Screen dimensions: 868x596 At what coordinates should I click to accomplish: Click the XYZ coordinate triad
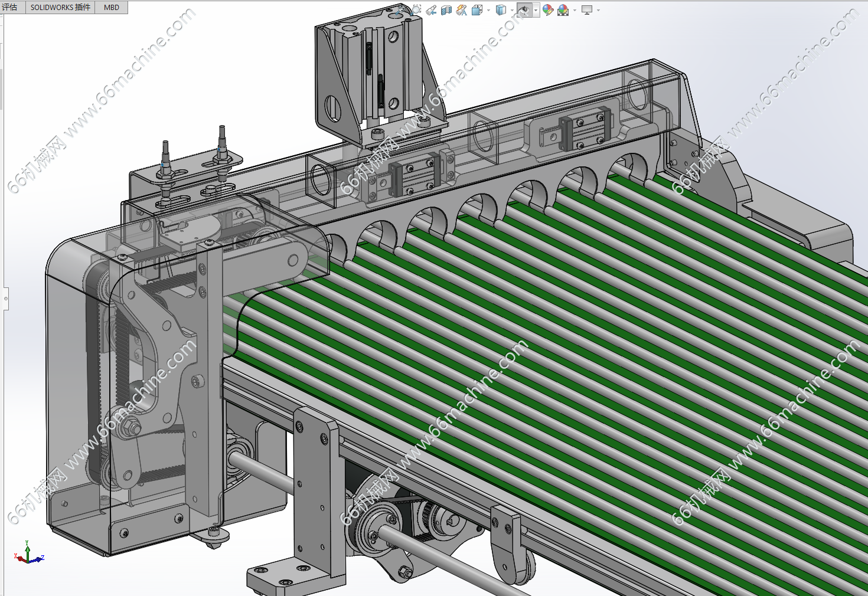pyautogui.click(x=28, y=554)
